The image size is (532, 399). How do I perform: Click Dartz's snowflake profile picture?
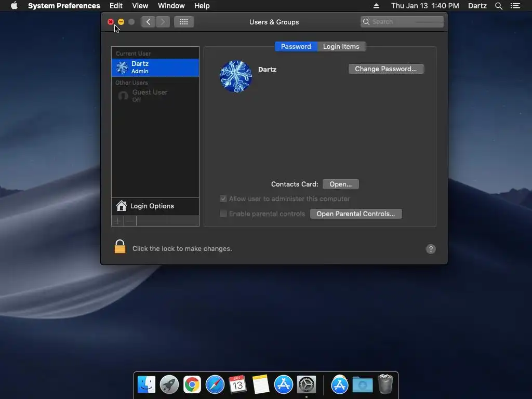coord(236,76)
